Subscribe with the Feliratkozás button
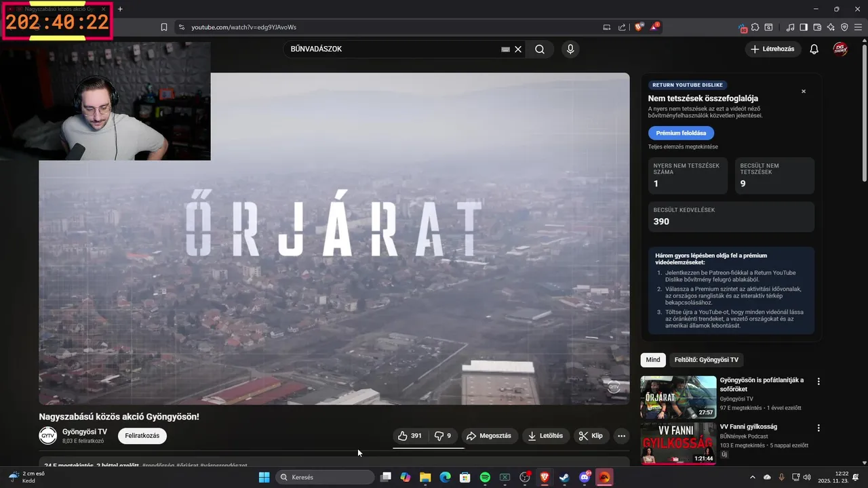 (x=142, y=436)
